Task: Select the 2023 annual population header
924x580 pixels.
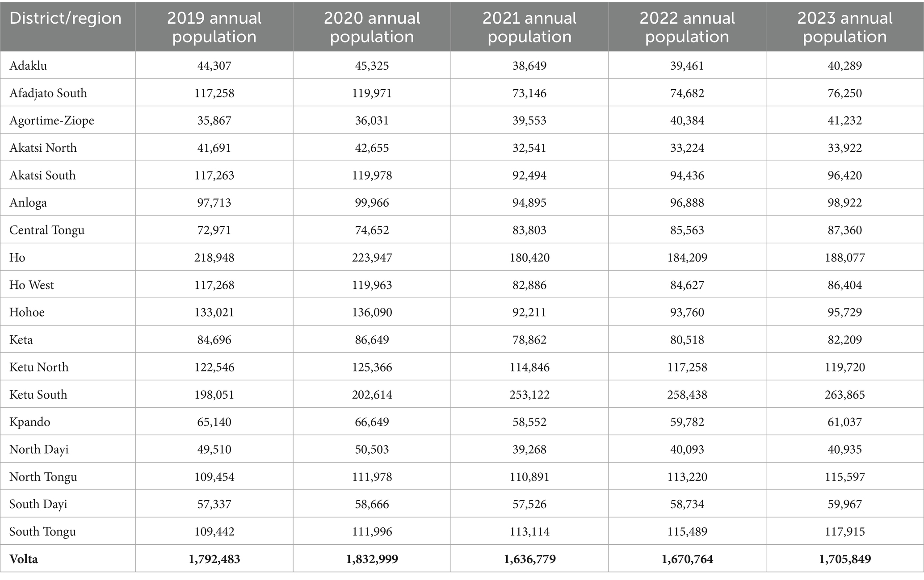Action: coord(844,27)
